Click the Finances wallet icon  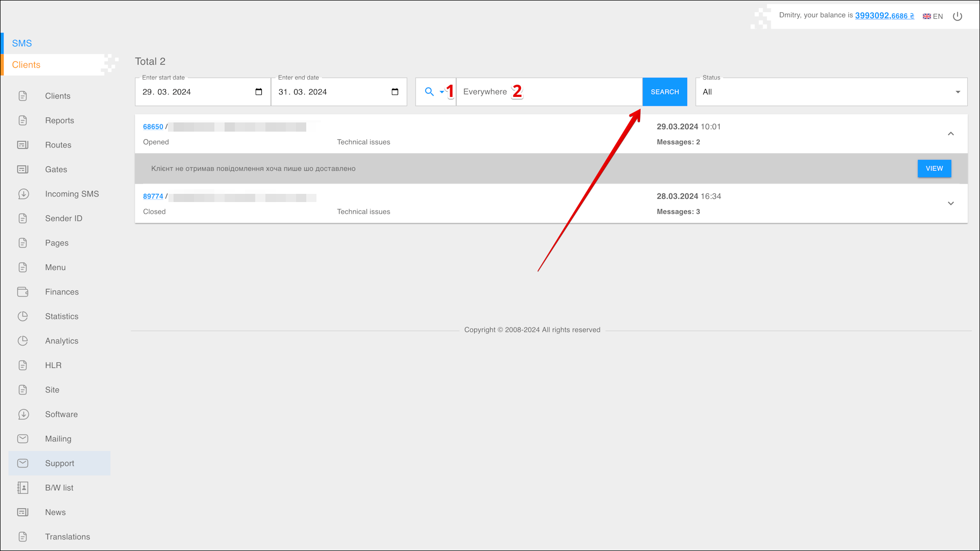pos(23,292)
